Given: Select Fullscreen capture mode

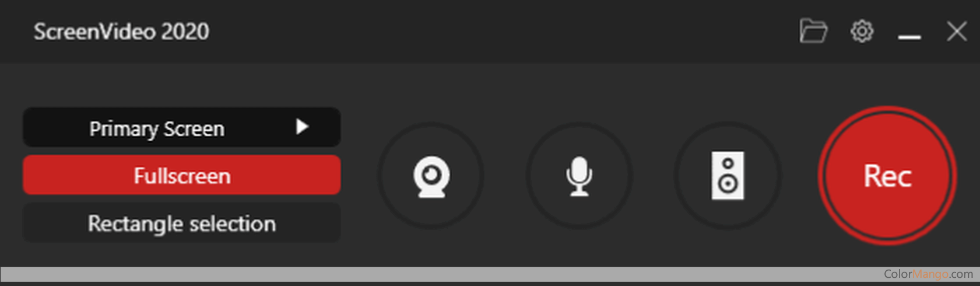Looking at the screenshot, I should [x=182, y=175].
